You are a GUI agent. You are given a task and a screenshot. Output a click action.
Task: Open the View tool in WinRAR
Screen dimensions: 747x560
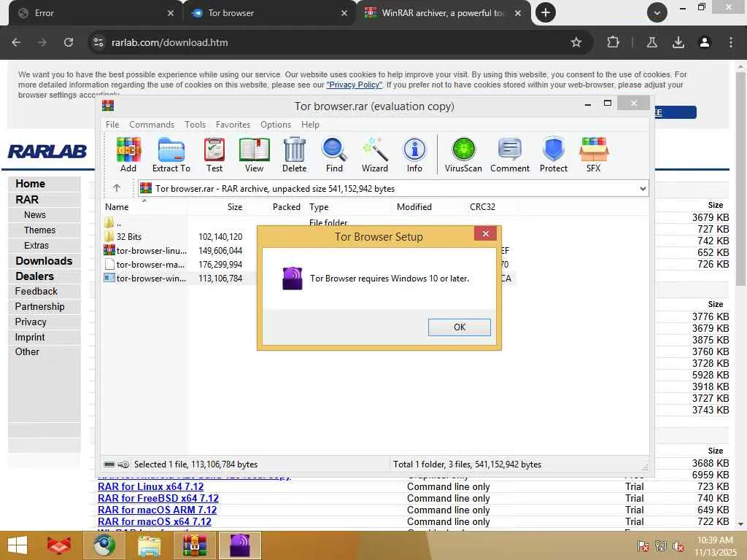pos(254,155)
